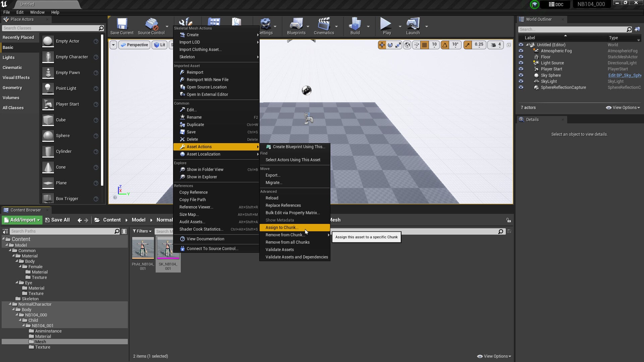Screen dimensions: 644x362
Task: Click Save All button
Action: click(57, 220)
